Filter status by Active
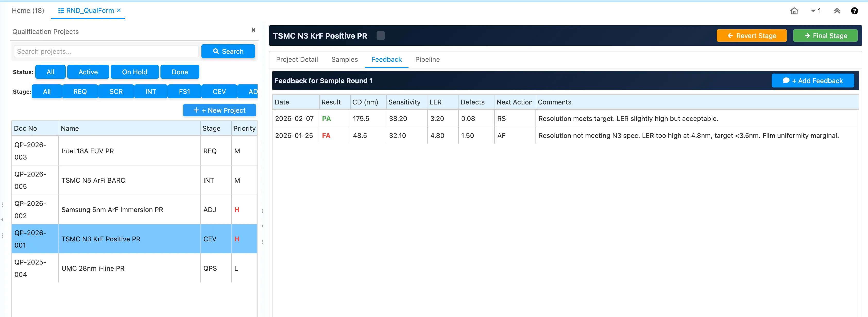This screenshot has height=317, width=868. [88, 72]
